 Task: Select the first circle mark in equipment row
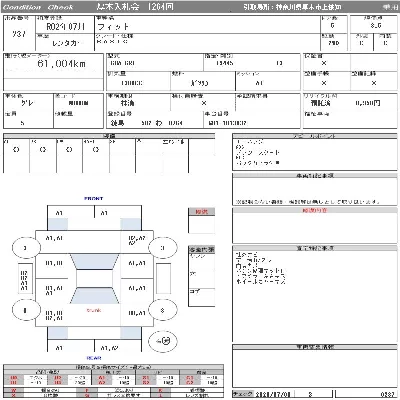click(x=16, y=150)
